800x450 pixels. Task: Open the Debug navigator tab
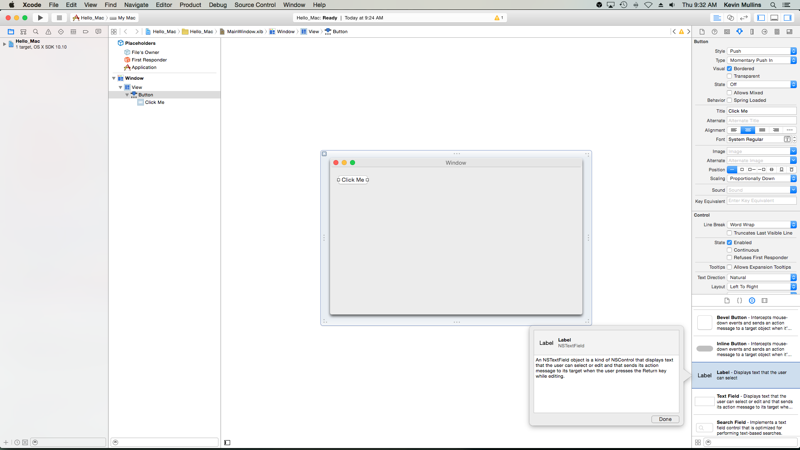pyautogui.click(x=73, y=32)
